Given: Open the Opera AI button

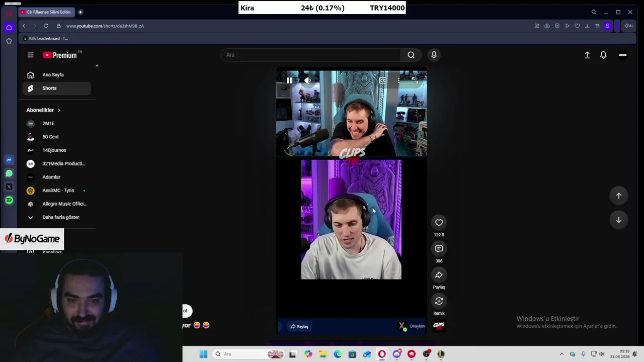Looking at the screenshot, I should pos(629,26).
